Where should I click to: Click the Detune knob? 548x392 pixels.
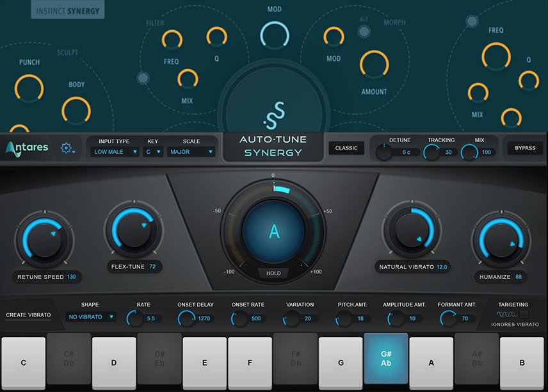tap(383, 152)
